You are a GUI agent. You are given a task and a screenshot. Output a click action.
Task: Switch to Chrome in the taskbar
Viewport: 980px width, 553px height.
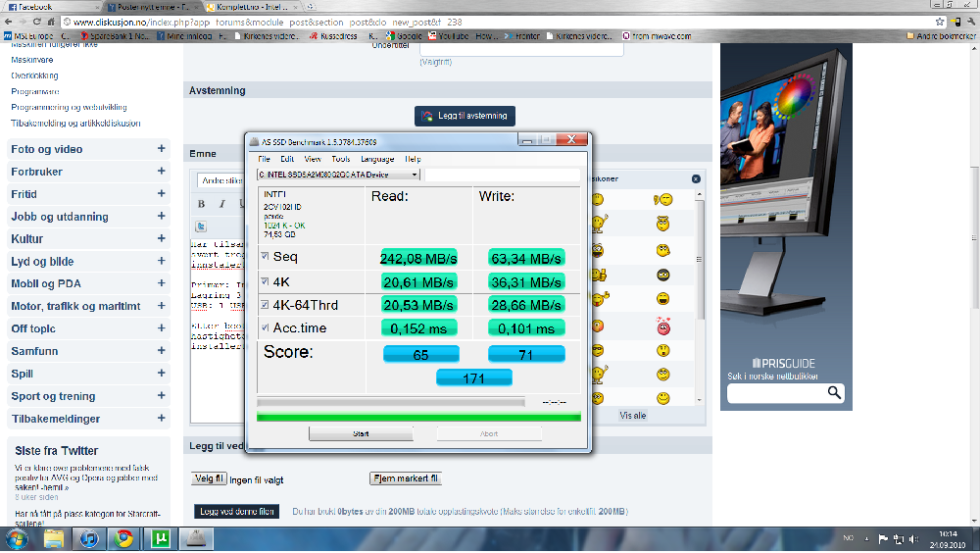[123, 539]
